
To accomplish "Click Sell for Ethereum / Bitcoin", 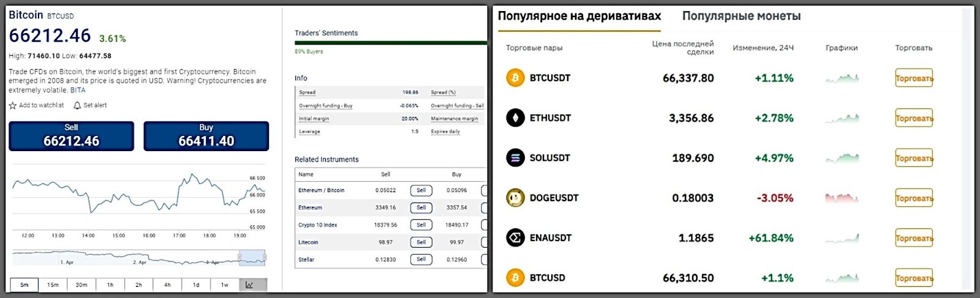I will pos(421,190).
